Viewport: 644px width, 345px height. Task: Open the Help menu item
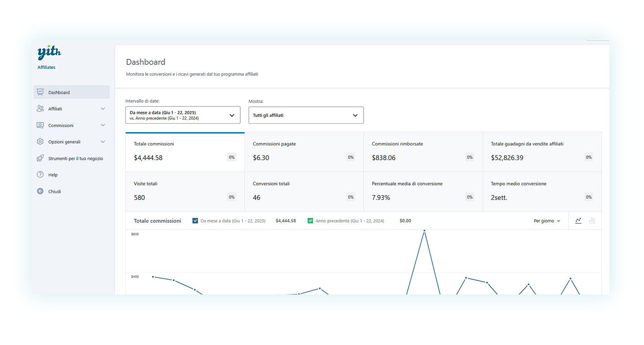pyautogui.click(x=71, y=175)
